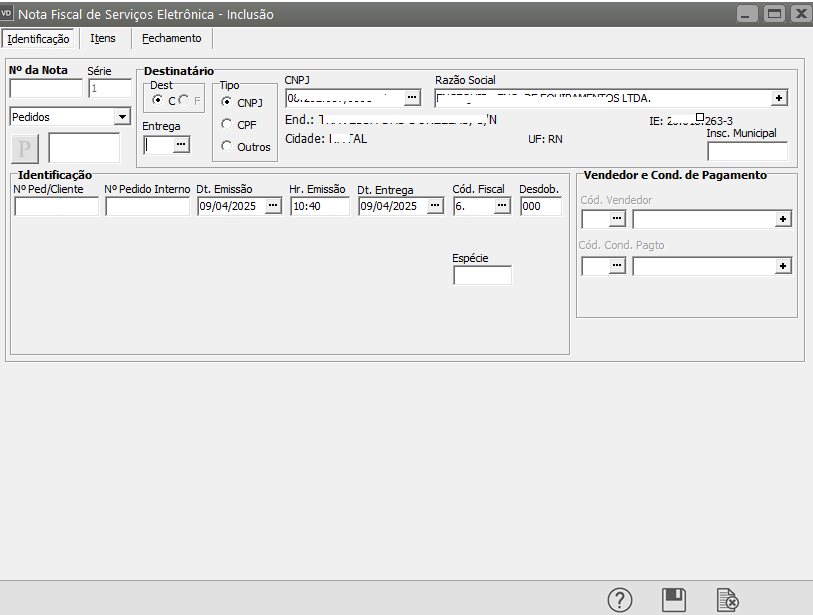Image resolution: width=813 pixels, height=615 pixels.
Task: Select the CNPJ radio option
Action: (x=227, y=102)
